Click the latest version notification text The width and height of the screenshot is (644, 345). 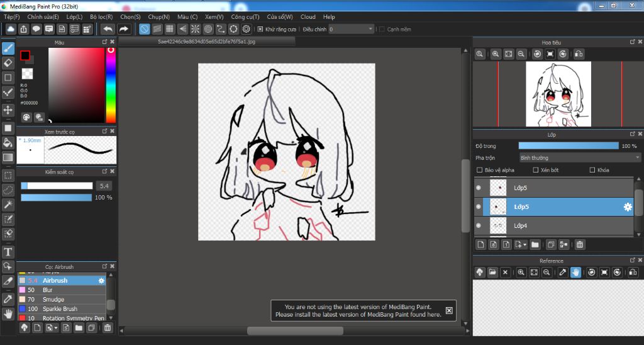coord(358,310)
